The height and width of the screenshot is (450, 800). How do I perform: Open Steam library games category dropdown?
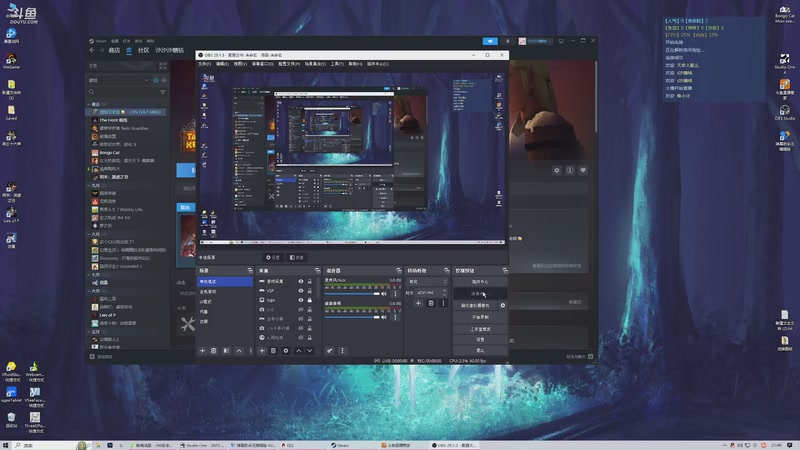click(119, 80)
